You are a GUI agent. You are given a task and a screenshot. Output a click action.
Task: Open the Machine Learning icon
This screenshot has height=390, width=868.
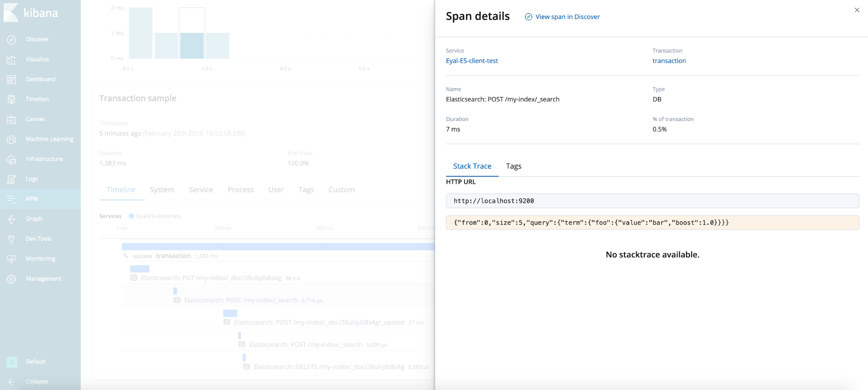point(12,139)
